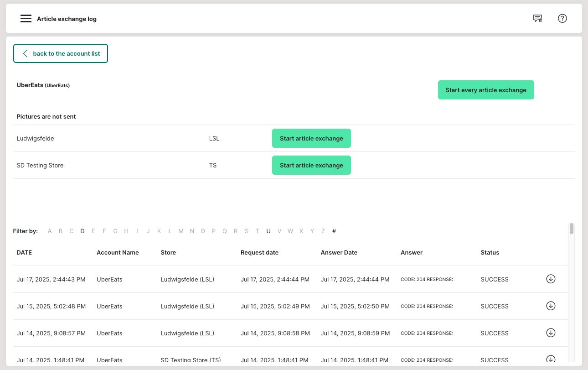Select the SD Testing Store name
The width and height of the screenshot is (588, 370).
click(40, 165)
